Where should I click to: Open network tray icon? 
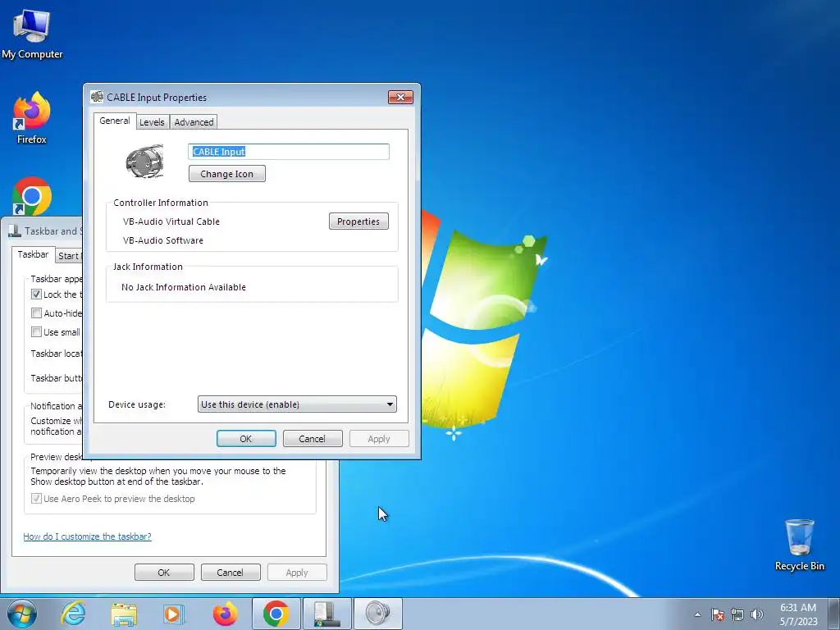pyautogui.click(x=737, y=614)
